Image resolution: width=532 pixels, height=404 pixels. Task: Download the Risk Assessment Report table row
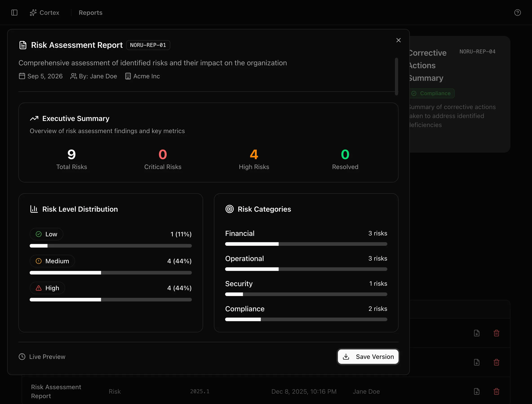[x=477, y=391]
